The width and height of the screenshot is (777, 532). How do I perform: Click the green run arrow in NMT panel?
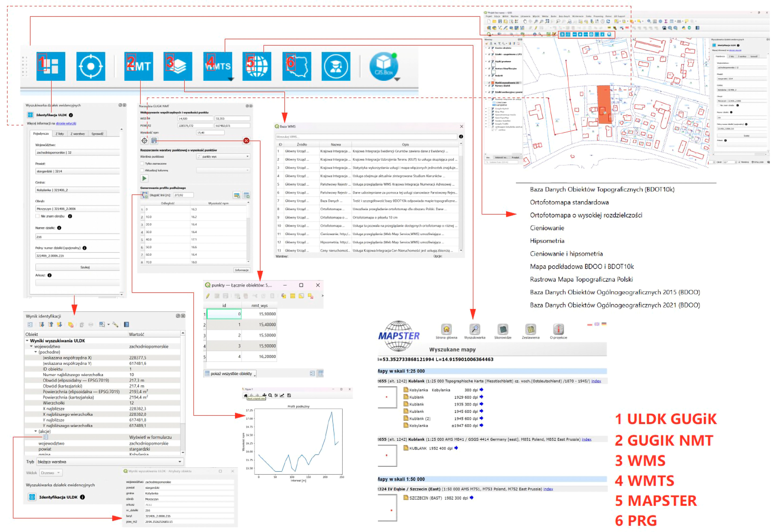pos(144,178)
